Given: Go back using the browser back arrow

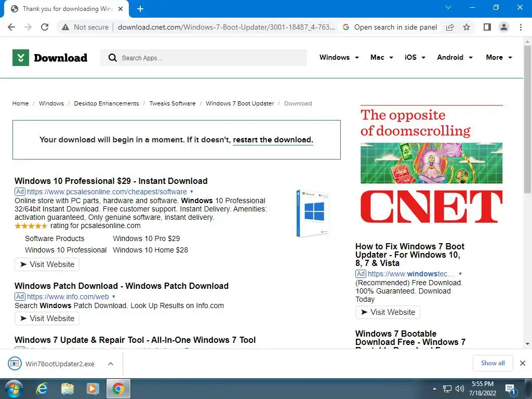Looking at the screenshot, I should click(11, 27).
